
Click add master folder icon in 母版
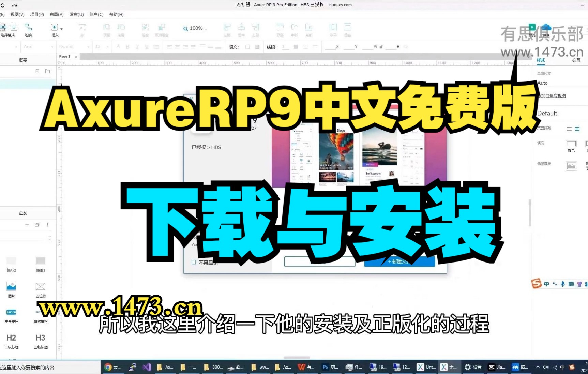pos(37,225)
